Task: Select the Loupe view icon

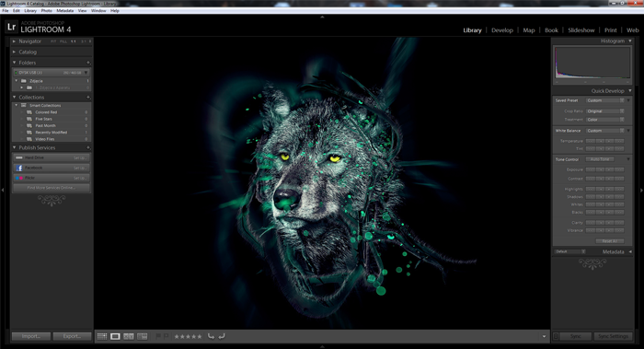Action: coord(115,336)
